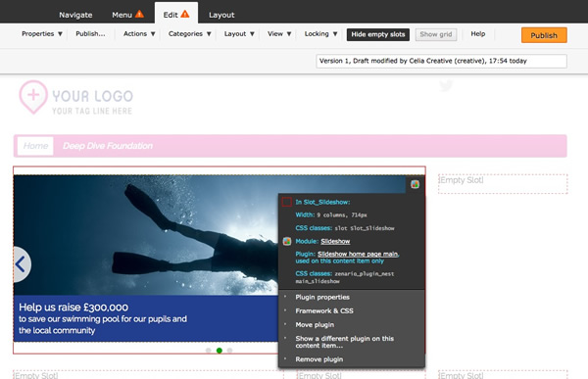Open the Navigate tab

[75, 15]
